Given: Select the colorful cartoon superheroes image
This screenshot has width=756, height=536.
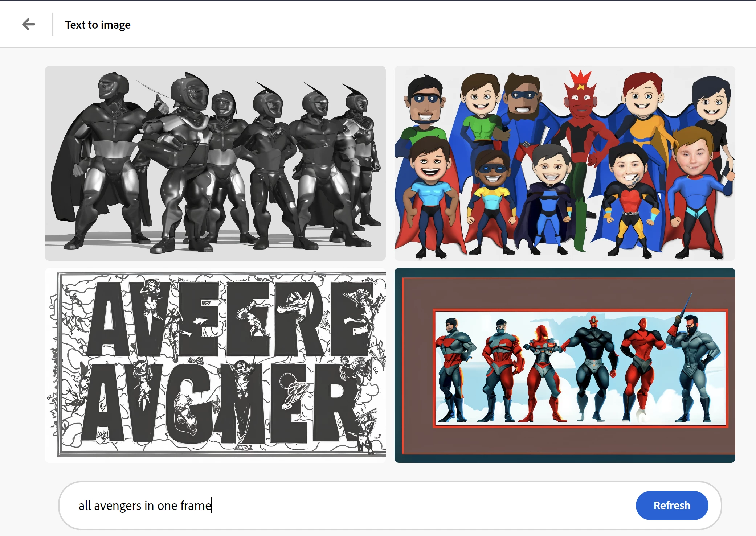Looking at the screenshot, I should [x=565, y=163].
